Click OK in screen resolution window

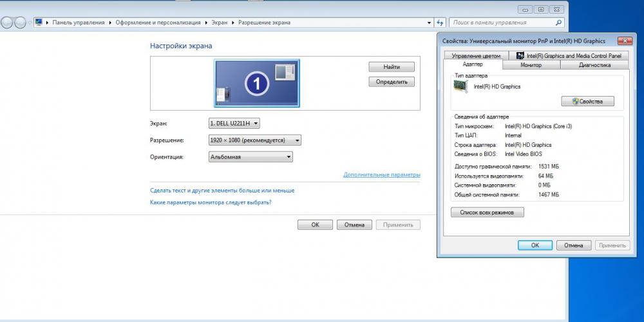point(315,225)
